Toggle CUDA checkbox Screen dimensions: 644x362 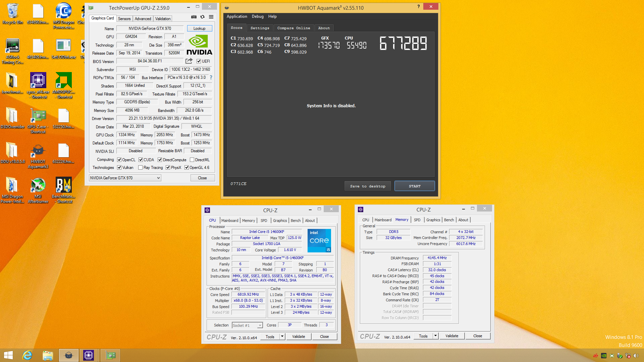141,160
